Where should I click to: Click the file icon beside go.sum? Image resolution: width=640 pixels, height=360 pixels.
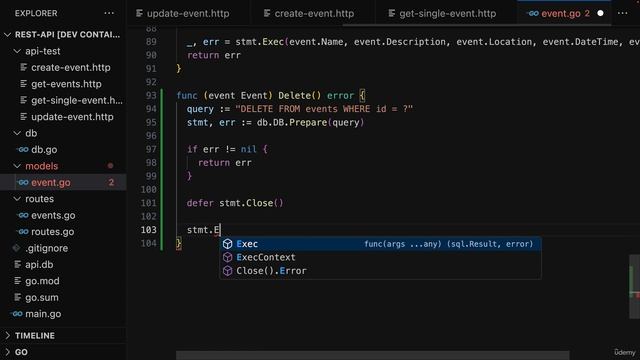[18, 297]
